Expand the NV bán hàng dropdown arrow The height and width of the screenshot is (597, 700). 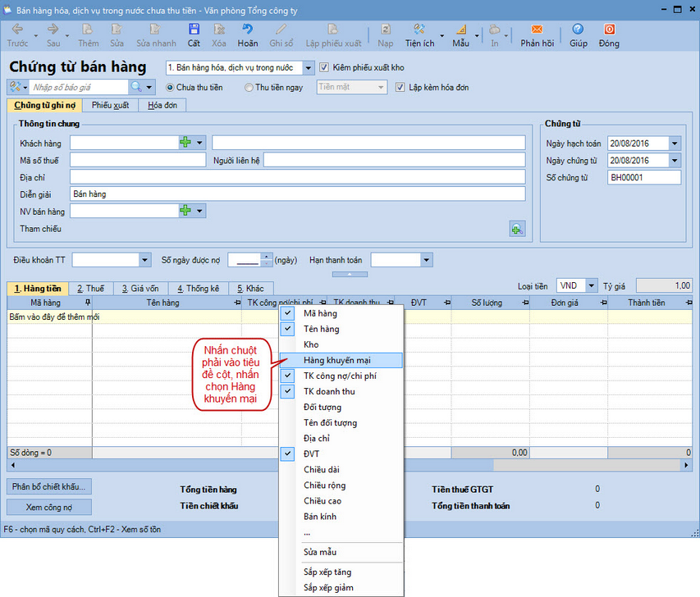(199, 210)
